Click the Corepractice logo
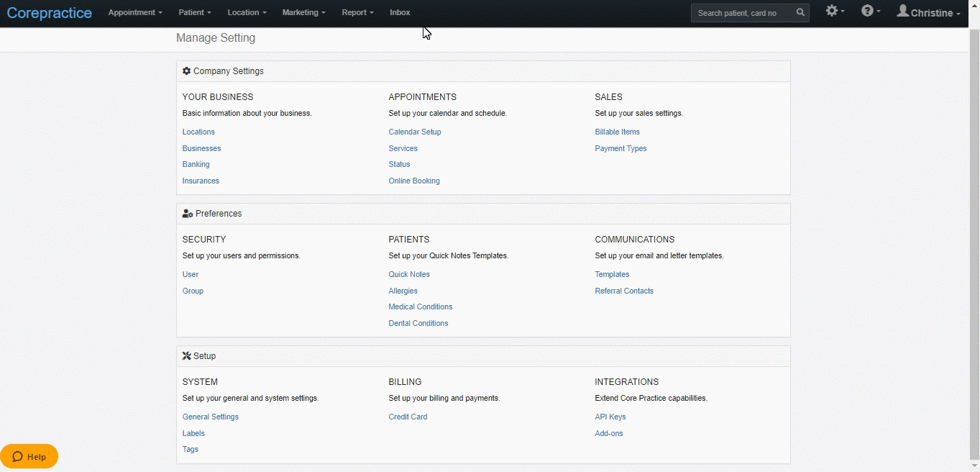The image size is (980, 472). (49, 13)
